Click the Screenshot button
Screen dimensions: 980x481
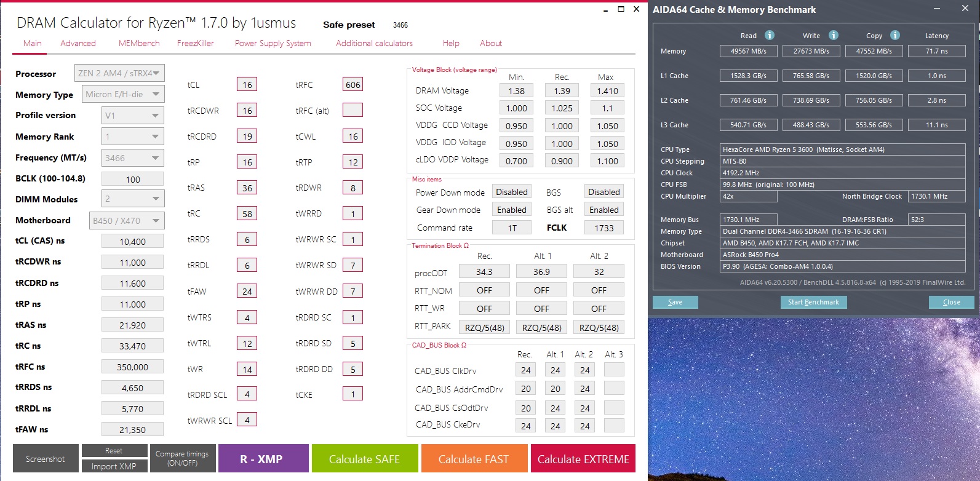[x=46, y=459]
